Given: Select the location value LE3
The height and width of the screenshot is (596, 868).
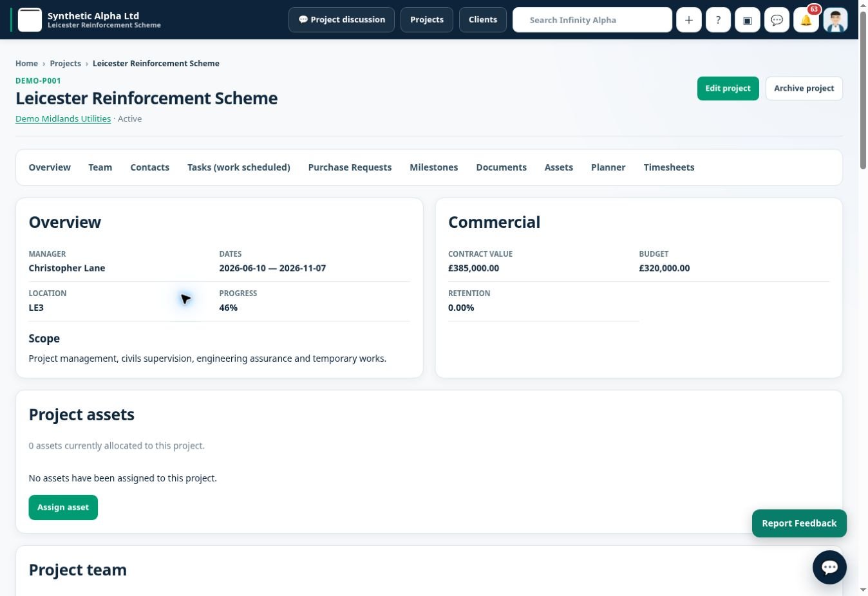Looking at the screenshot, I should 36,308.
